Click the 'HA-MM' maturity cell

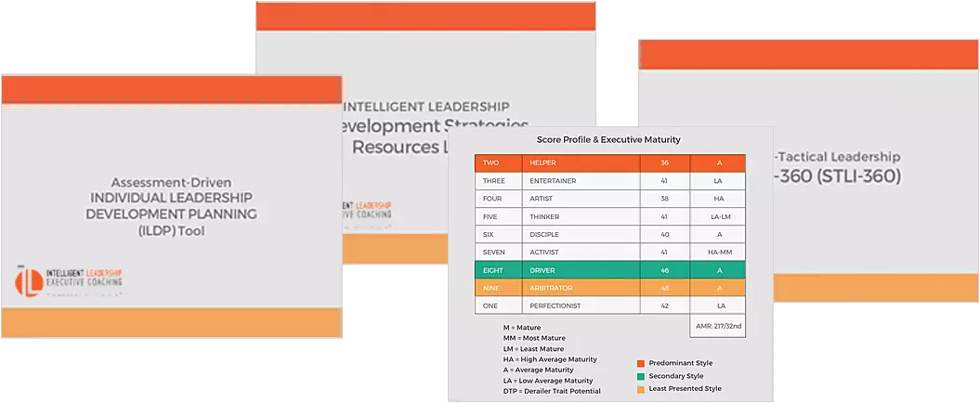(x=717, y=252)
